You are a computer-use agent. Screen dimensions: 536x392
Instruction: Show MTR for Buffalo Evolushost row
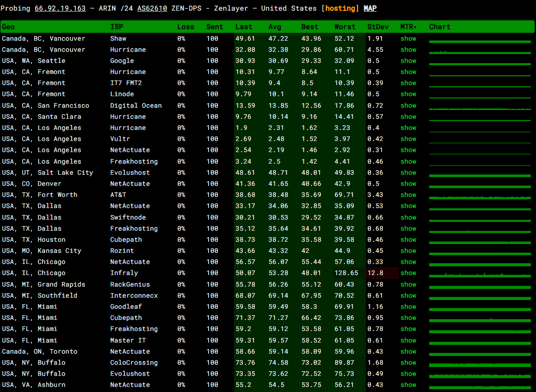408,374
